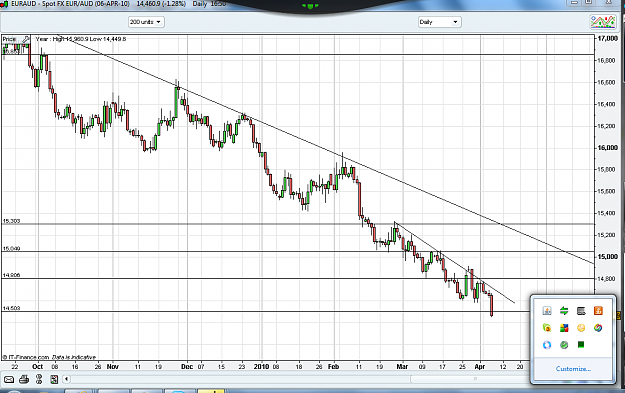Image resolution: width=625 pixels, height=393 pixels.
Task: Click the Price label in chart panel
Action: (x=9, y=39)
